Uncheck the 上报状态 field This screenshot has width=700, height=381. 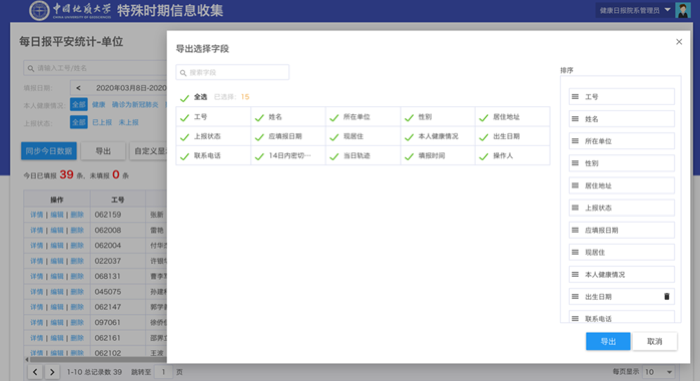pyautogui.click(x=184, y=137)
